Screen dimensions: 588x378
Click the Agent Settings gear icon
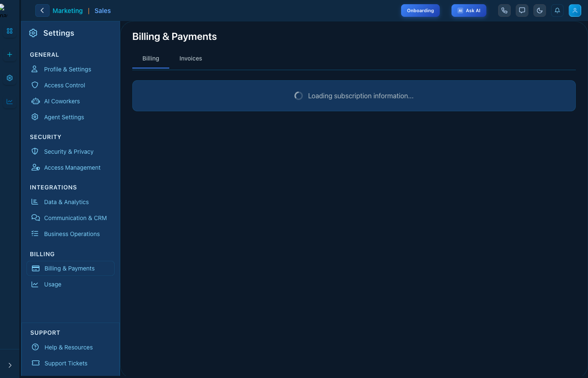coord(35,117)
